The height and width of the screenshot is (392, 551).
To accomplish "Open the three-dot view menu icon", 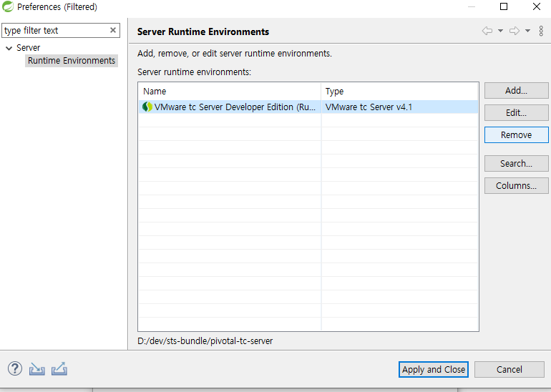I will [x=541, y=31].
